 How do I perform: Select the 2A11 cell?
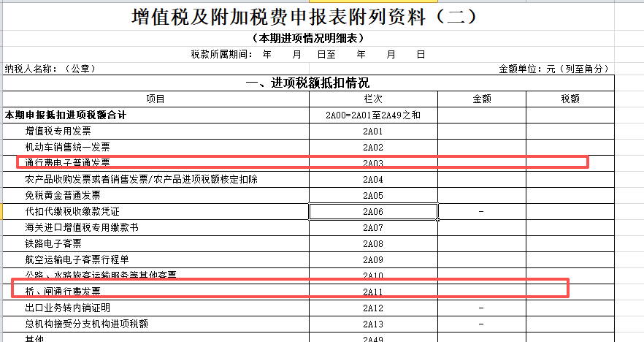pos(373,292)
